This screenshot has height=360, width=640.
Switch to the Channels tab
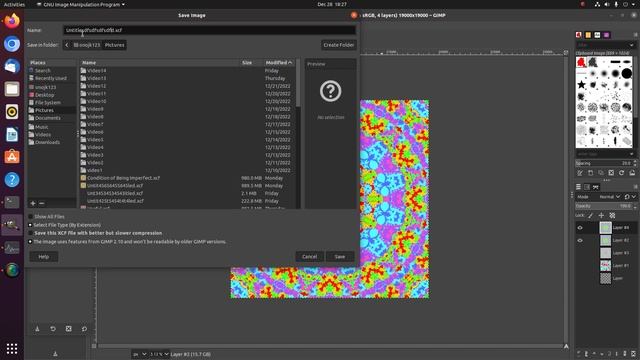pos(587,187)
